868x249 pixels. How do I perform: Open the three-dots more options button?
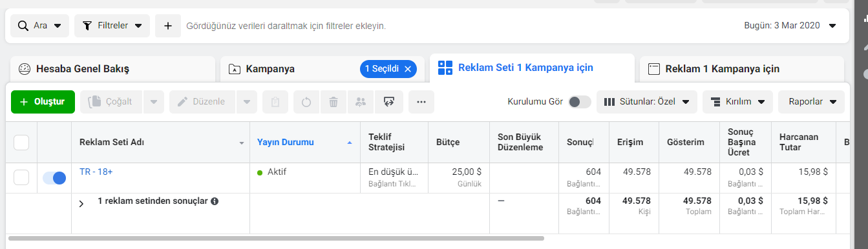[x=421, y=102]
